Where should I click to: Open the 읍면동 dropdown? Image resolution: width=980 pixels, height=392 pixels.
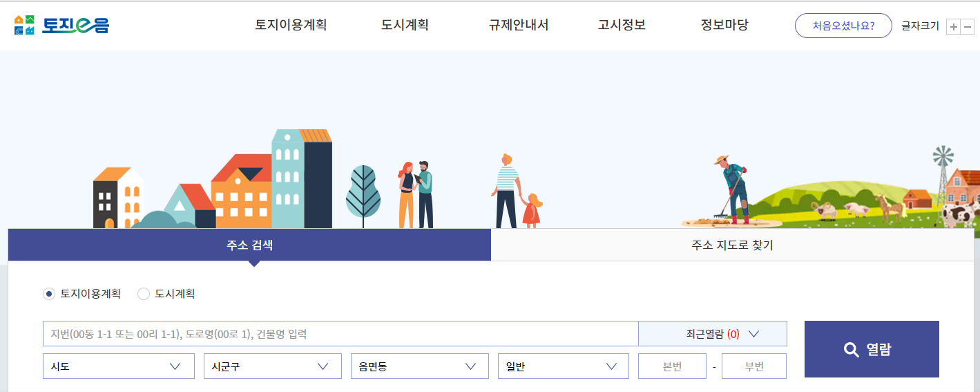tap(420, 366)
